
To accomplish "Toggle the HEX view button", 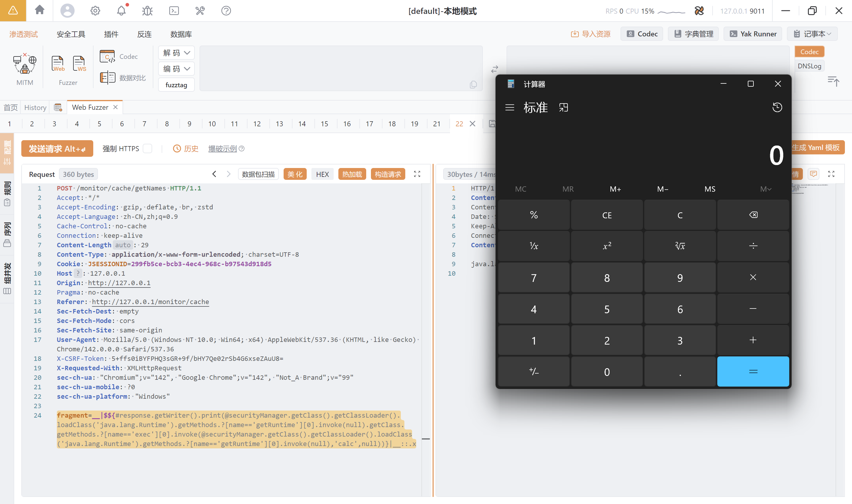I will 322,174.
